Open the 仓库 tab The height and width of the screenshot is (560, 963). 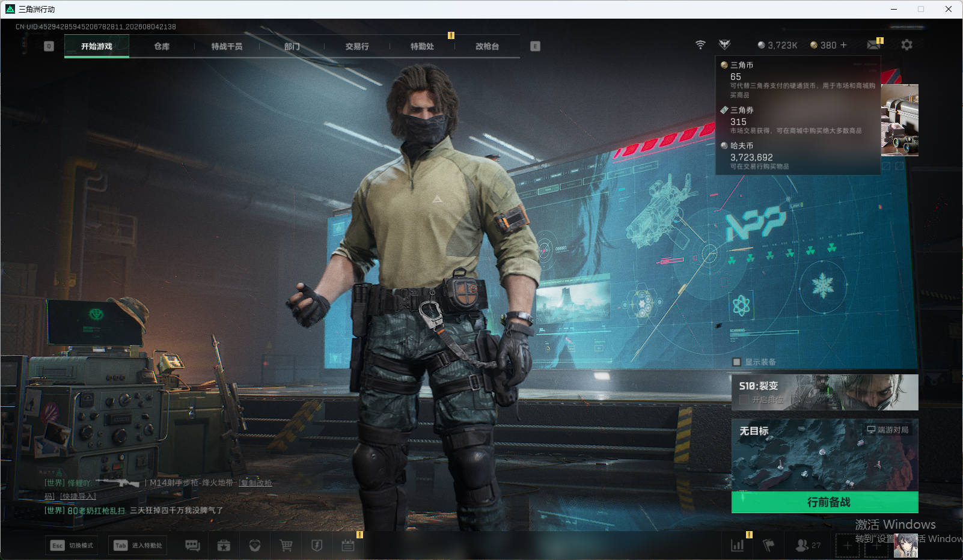[x=162, y=46]
